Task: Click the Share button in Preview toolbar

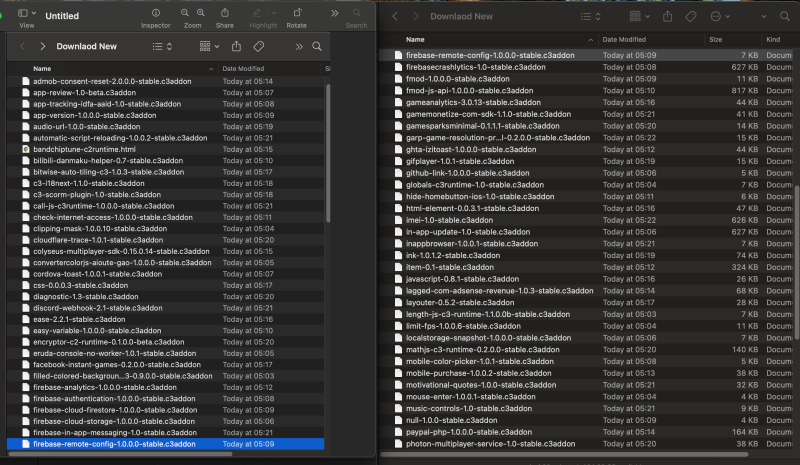Action: pos(224,13)
